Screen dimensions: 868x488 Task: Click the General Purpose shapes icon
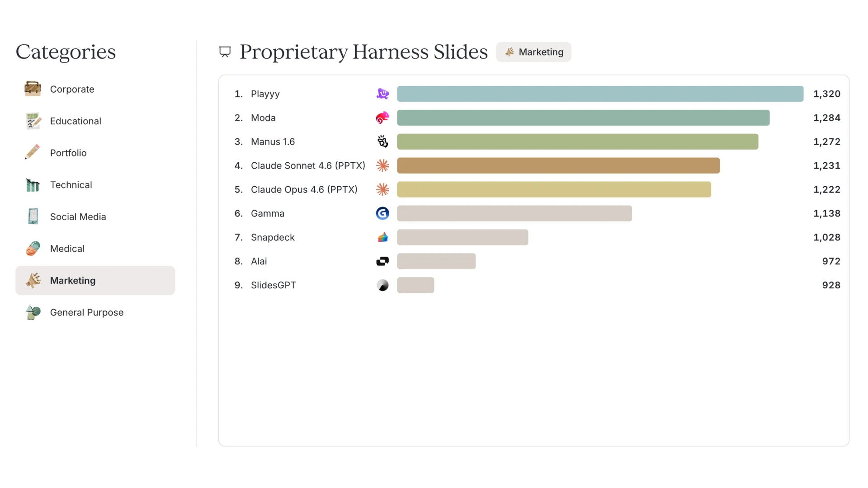33,312
